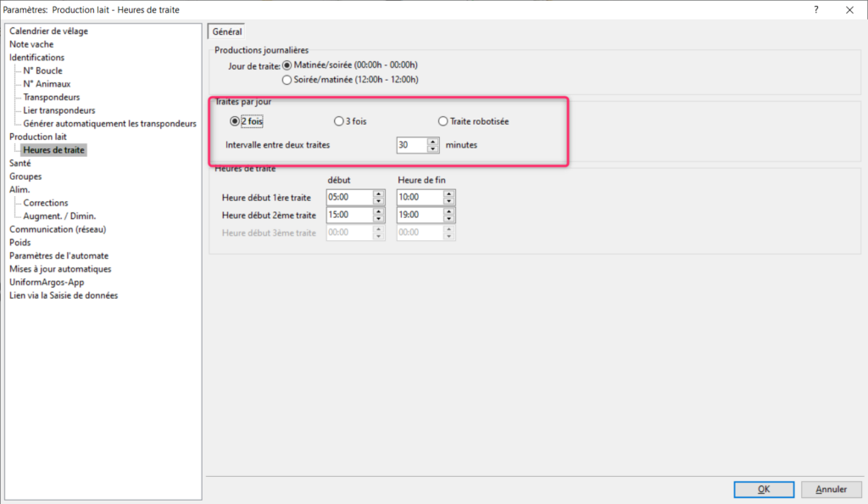This screenshot has width=868, height=504.
Task: Select the Identifications tree node
Action: click(36, 58)
